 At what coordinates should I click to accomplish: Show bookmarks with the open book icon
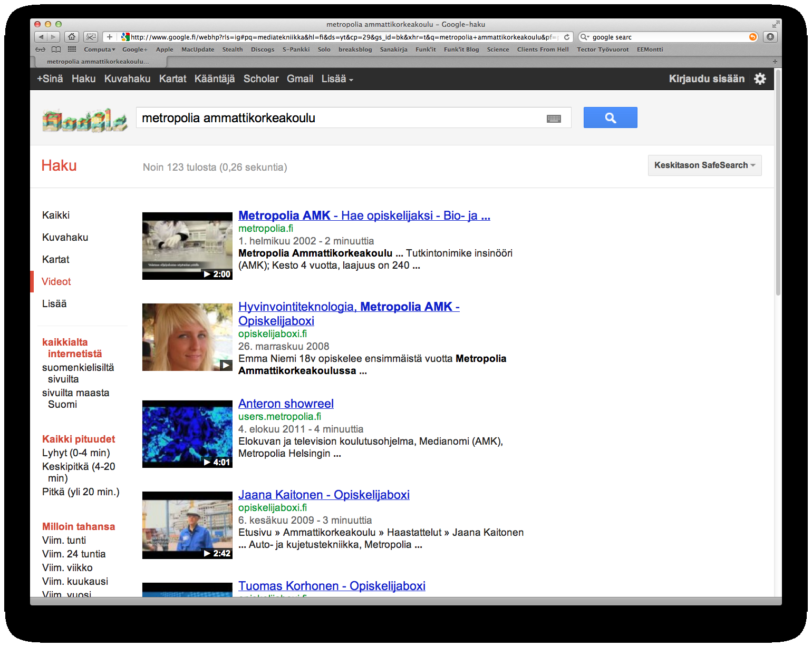click(56, 50)
